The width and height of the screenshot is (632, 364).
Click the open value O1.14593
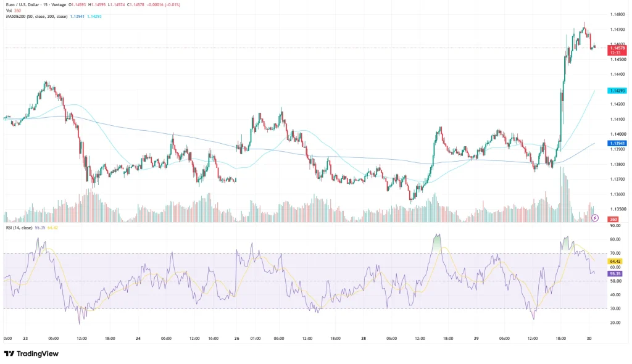tap(77, 5)
